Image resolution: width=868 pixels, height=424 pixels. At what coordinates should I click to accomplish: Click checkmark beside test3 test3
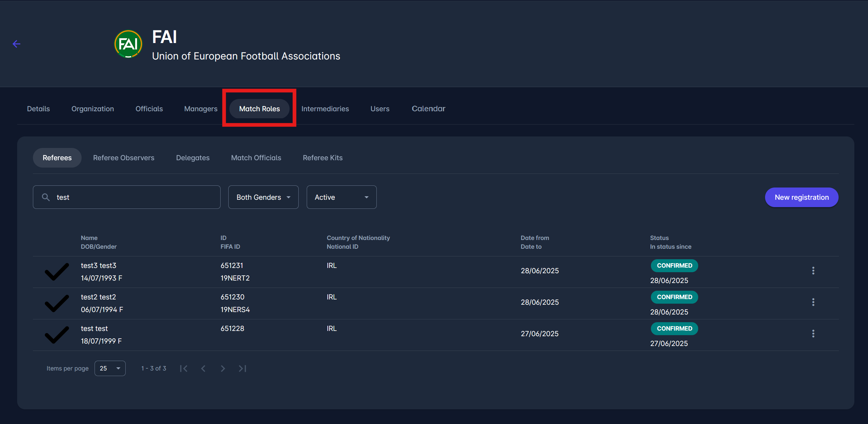(57, 271)
